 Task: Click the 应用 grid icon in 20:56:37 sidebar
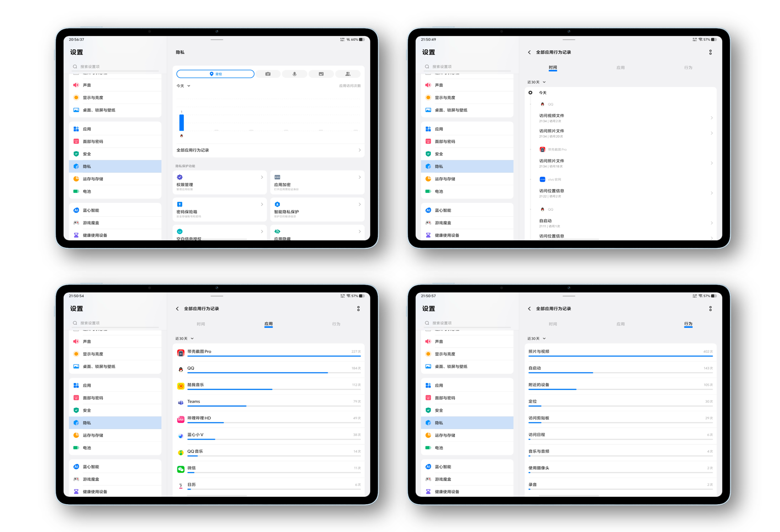point(76,129)
